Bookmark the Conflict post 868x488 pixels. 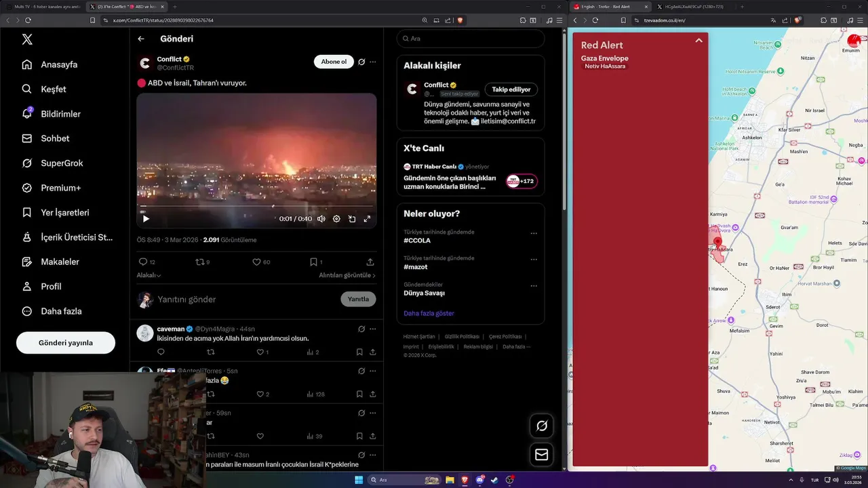[x=313, y=262]
